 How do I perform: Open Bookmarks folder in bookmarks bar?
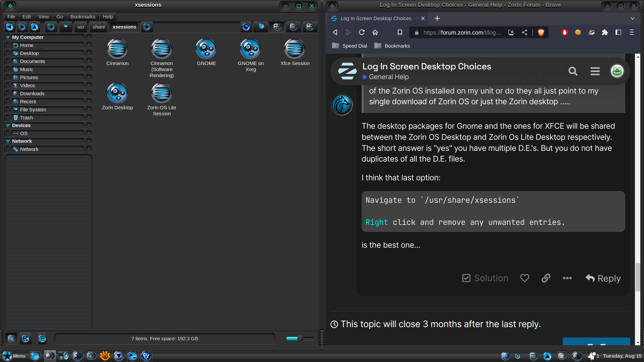point(392,46)
